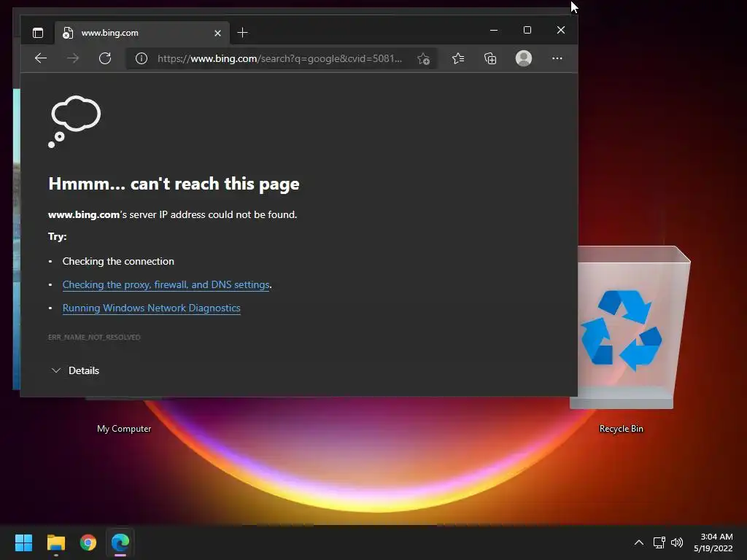Add this page to favorites star
Image resolution: width=747 pixels, height=560 pixels.
(423, 58)
